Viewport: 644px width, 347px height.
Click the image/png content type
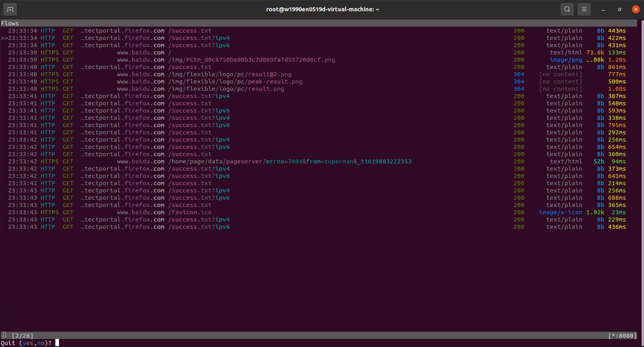coord(566,60)
